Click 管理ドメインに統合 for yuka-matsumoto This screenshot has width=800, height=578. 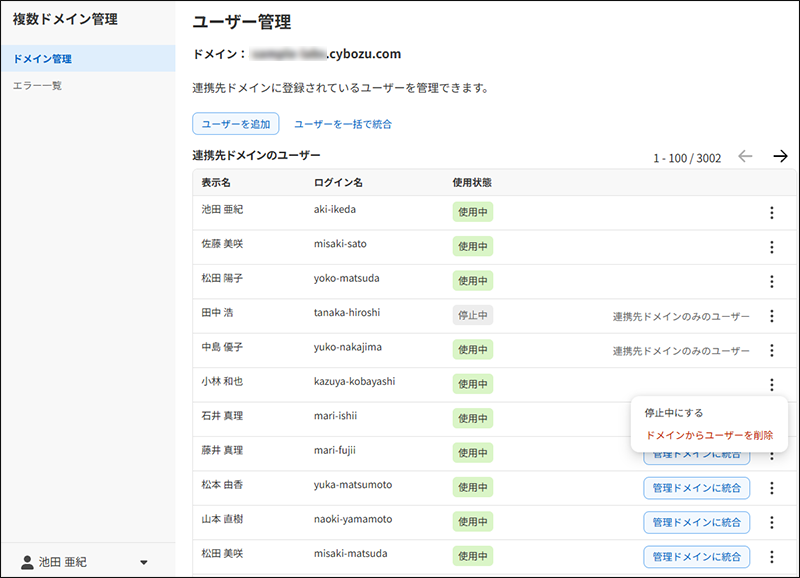[696, 488]
